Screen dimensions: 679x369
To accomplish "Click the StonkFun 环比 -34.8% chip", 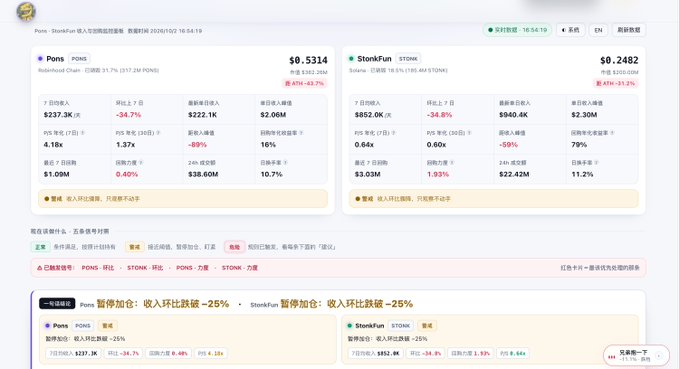I will [425, 353].
